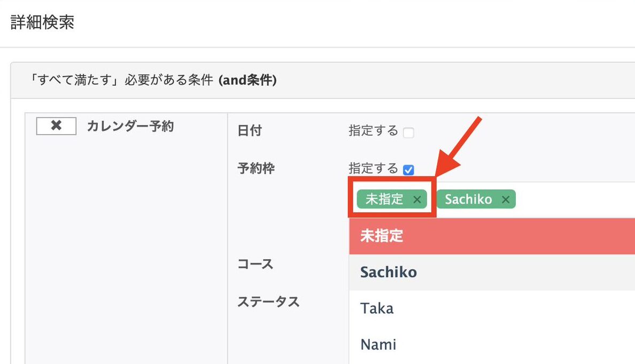Click the コース row label

click(x=255, y=264)
